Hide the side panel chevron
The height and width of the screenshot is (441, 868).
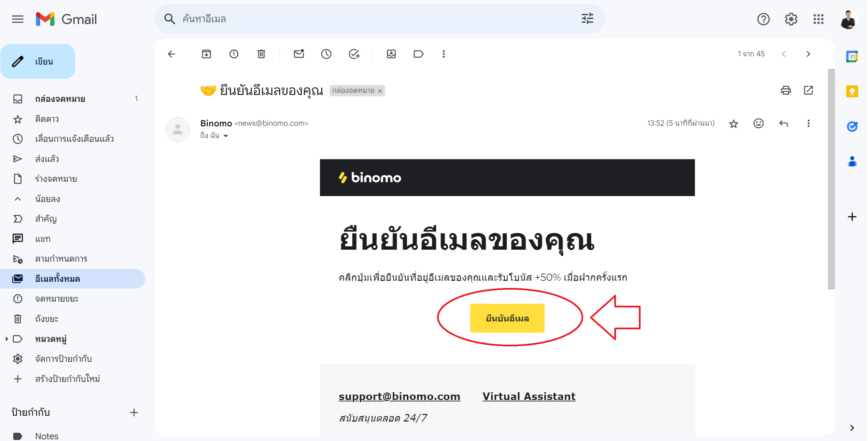(852, 428)
